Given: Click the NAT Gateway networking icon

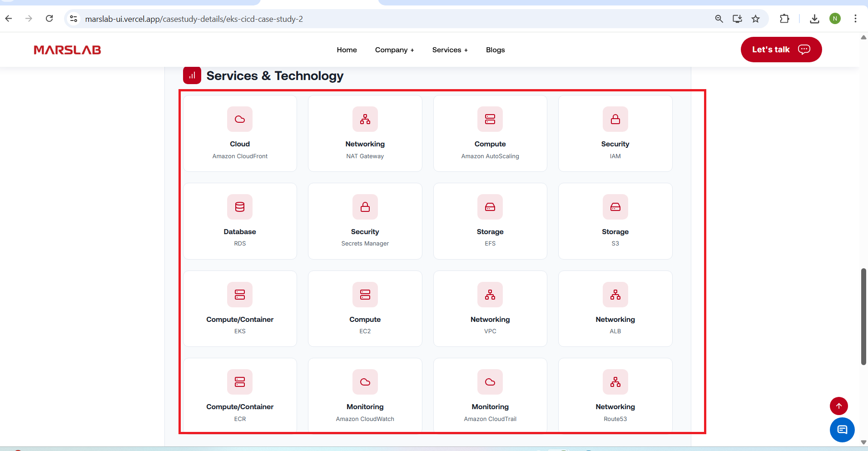Looking at the screenshot, I should click(x=365, y=119).
